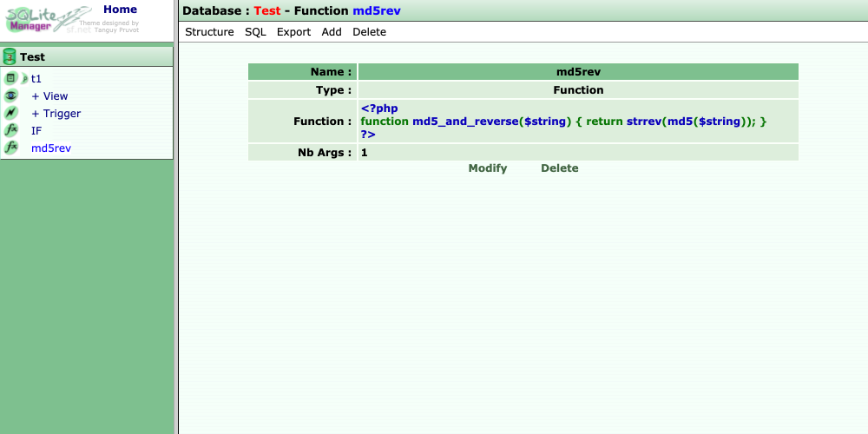Click the lightning trigger icon
Viewport: 868px width, 434px height.
pos(10,114)
